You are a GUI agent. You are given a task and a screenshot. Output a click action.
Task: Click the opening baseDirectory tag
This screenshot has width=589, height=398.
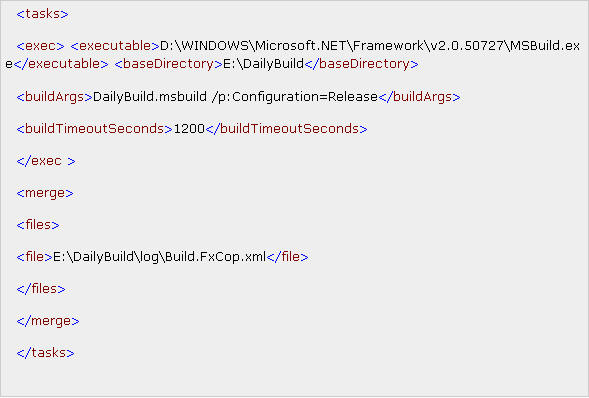click(x=169, y=64)
